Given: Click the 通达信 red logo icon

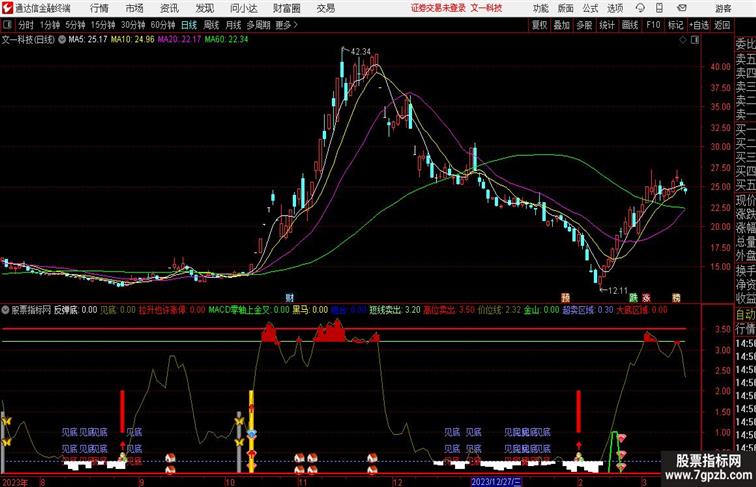Looking at the screenshot, I should point(7,8).
